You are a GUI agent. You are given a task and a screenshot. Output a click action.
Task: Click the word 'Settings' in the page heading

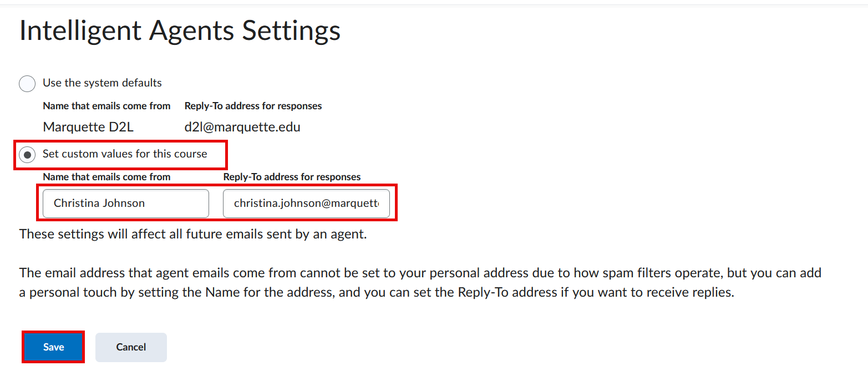tap(291, 31)
